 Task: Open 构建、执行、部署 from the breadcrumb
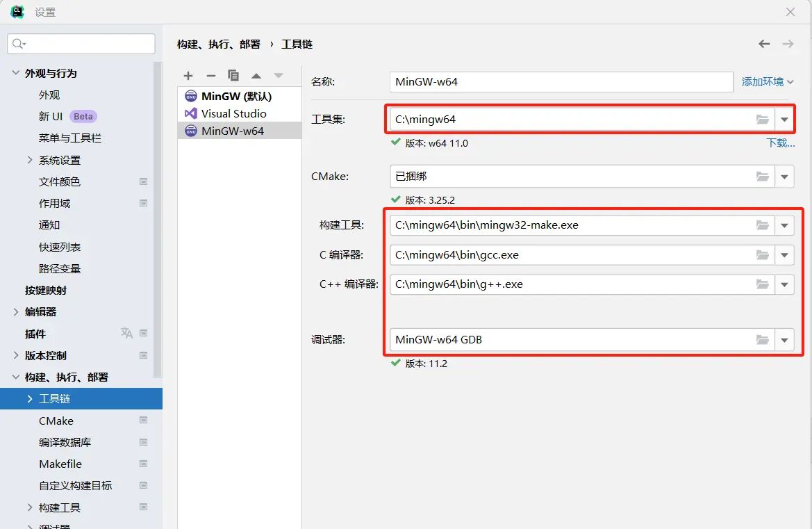[x=217, y=43]
